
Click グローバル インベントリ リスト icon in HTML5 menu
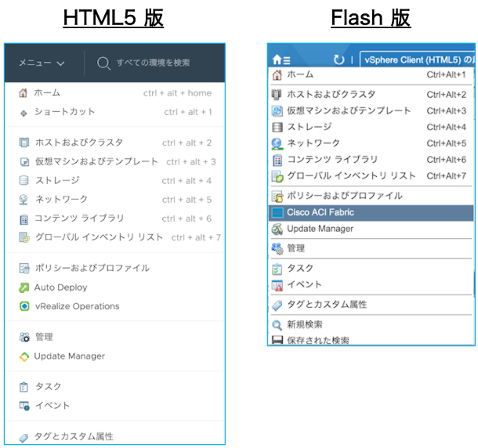coord(24,237)
